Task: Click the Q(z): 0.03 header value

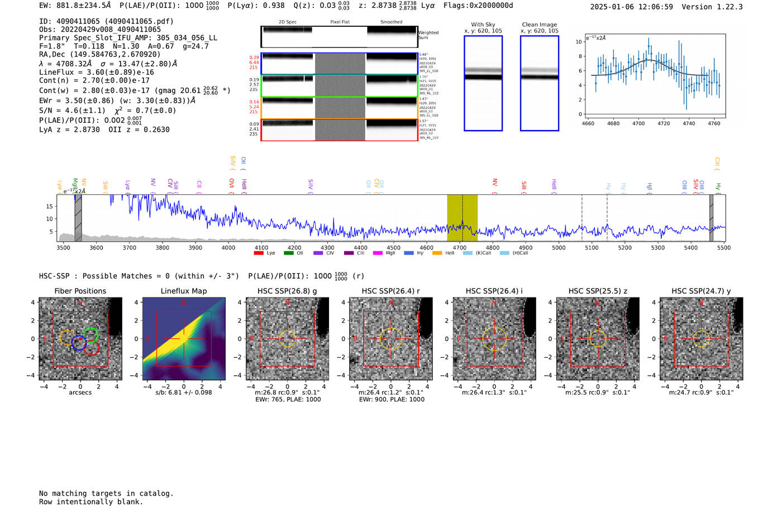Action: click(x=322, y=5)
